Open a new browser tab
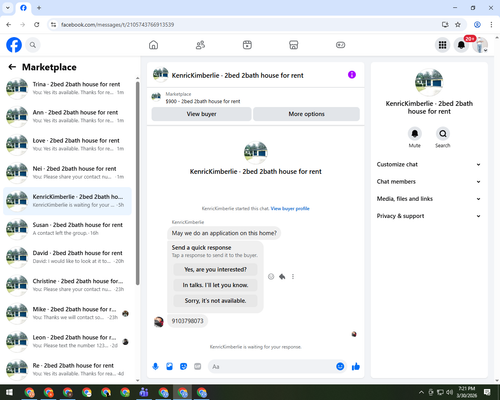The width and height of the screenshot is (500, 400). point(39,8)
